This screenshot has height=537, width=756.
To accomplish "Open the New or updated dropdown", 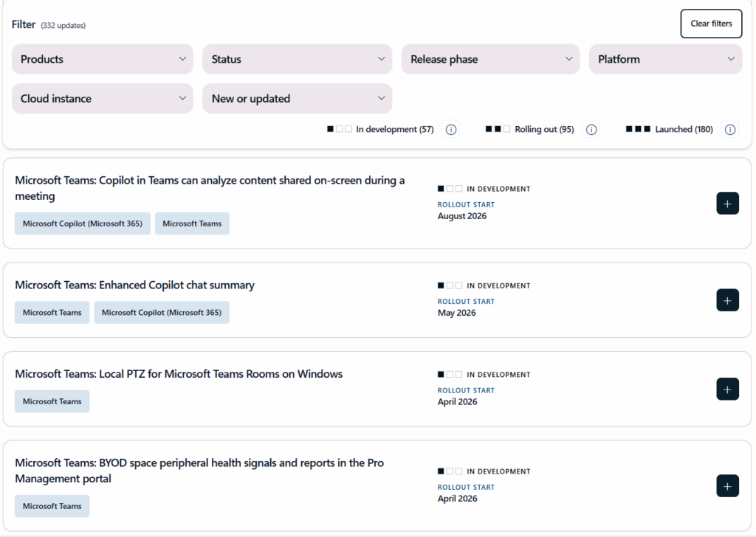I will point(297,99).
